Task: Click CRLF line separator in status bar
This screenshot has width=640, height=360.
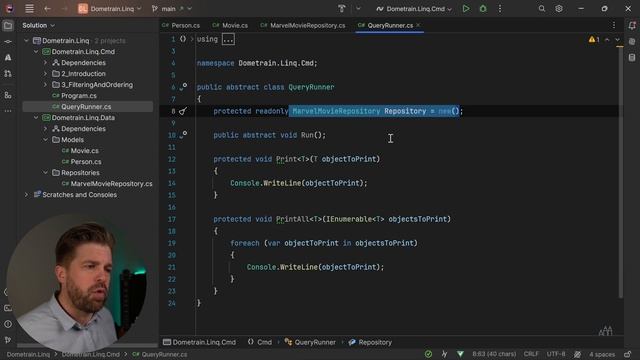Action: pos(531,354)
